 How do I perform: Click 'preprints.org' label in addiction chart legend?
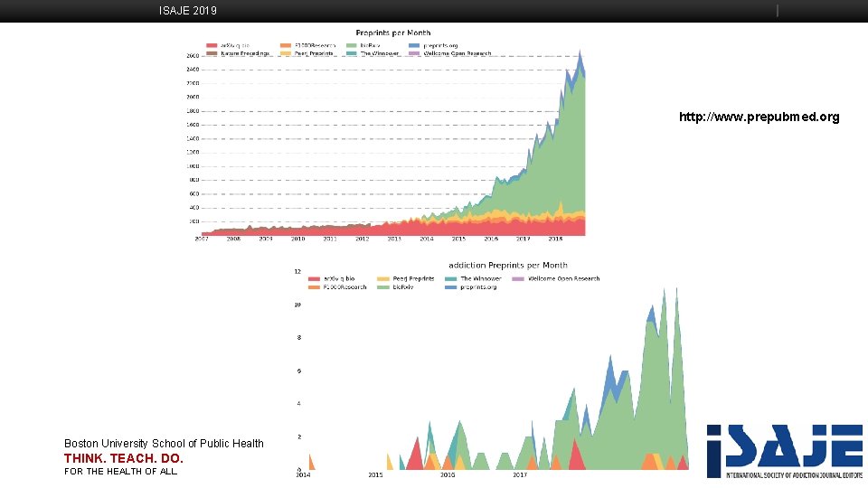(x=478, y=287)
